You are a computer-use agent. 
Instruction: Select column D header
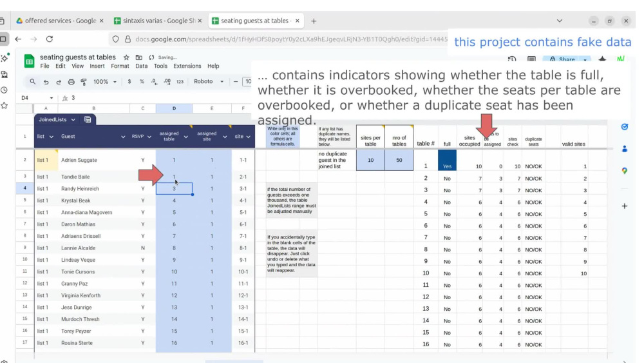174,108
